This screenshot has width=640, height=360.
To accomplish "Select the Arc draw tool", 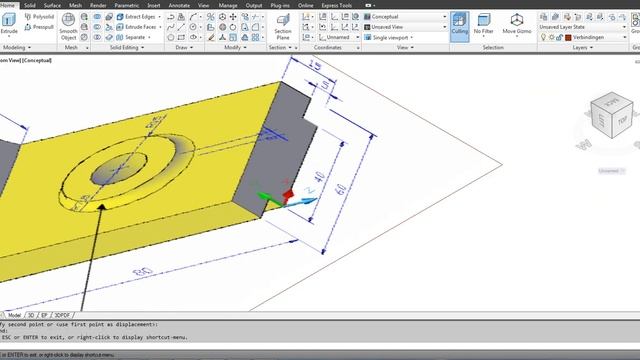I will (x=193, y=17).
